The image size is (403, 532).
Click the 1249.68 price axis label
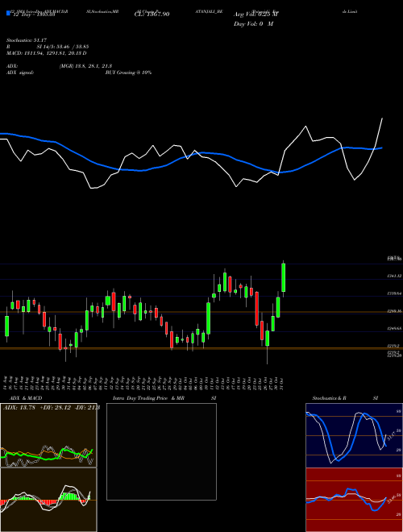coord(394,328)
